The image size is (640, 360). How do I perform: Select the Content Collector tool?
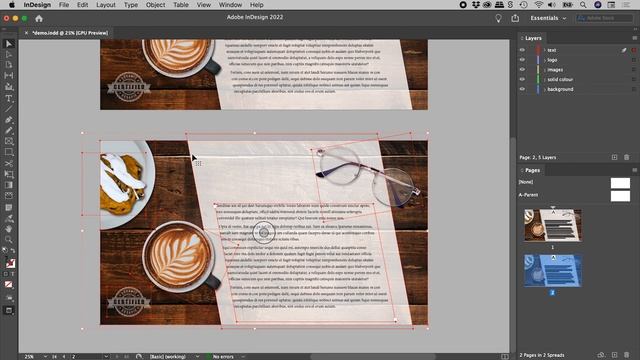(x=9, y=87)
